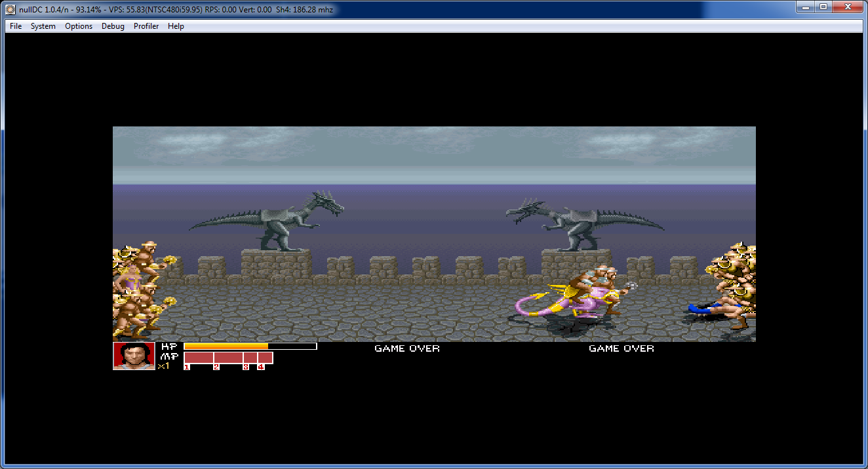Click the red MP magic bar
The width and height of the screenshot is (868, 469).
click(x=228, y=358)
